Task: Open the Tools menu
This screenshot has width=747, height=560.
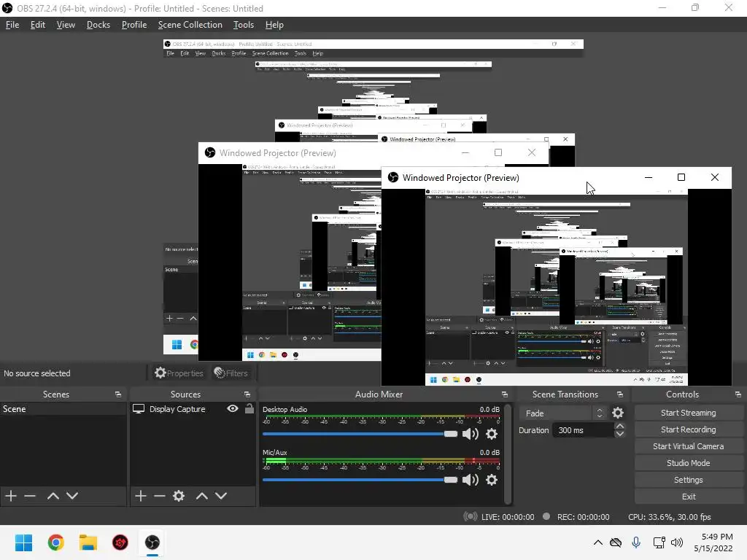Action: coord(244,25)
